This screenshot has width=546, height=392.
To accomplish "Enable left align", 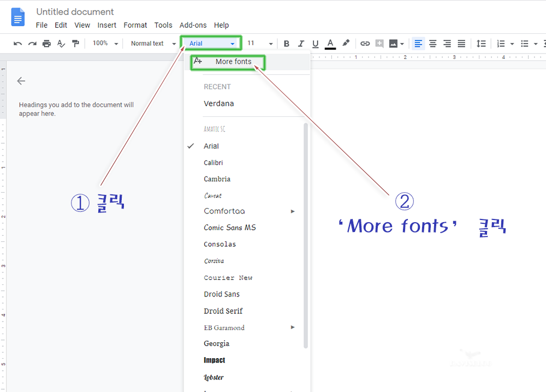I will [x=418, y=44].
